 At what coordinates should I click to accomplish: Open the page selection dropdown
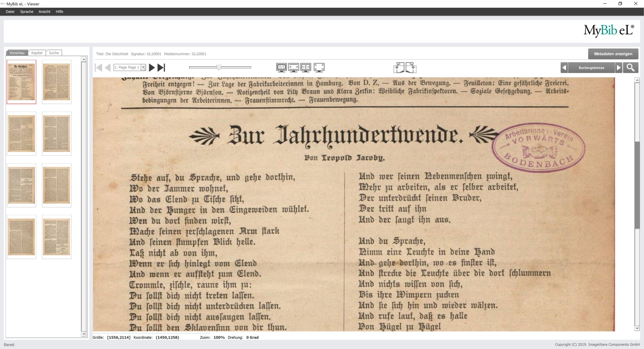(x=143, y=67)
